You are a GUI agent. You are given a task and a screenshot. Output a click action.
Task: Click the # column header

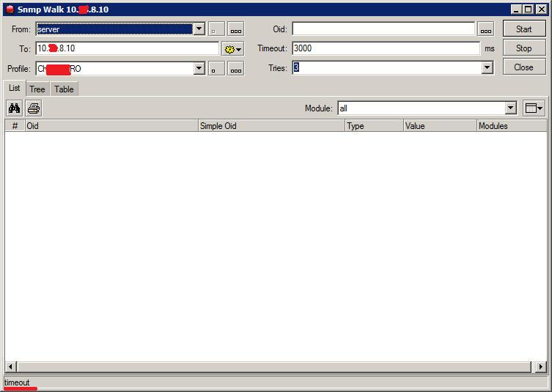point(15,125)
